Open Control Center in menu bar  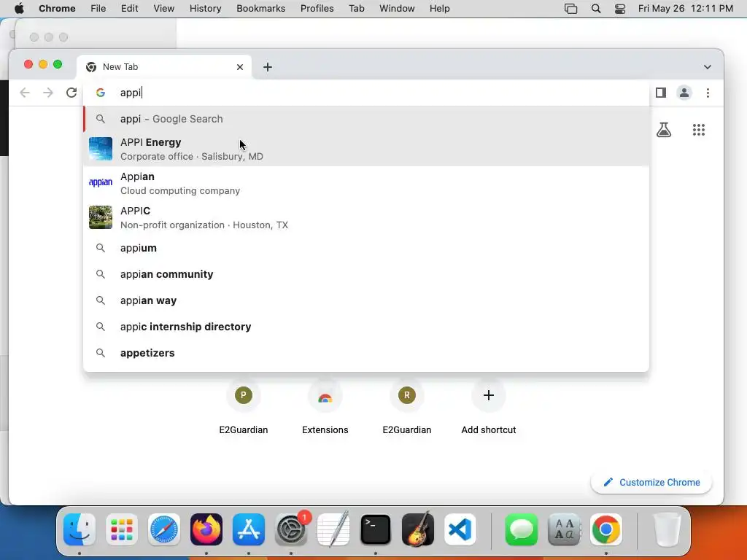[620, 9]
